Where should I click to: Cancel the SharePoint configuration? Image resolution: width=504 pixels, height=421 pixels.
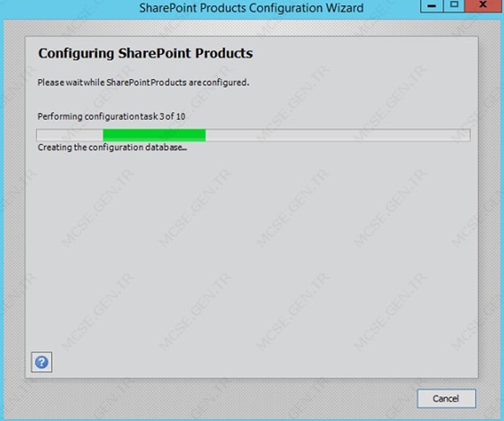click(x=446, y=399)
